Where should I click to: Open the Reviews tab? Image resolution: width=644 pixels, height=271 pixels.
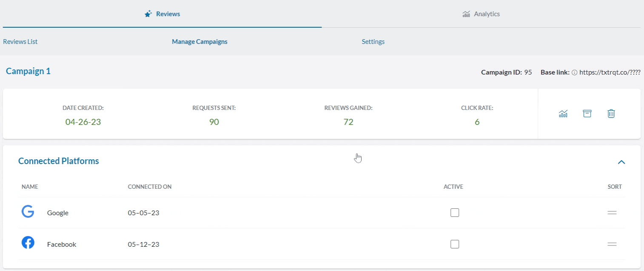coord(162,14)
